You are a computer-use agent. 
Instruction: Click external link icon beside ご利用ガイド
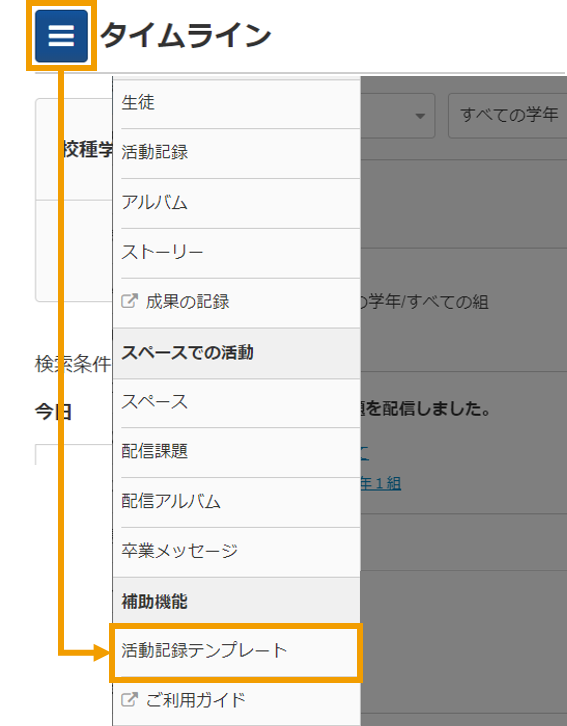pos(129,699)
